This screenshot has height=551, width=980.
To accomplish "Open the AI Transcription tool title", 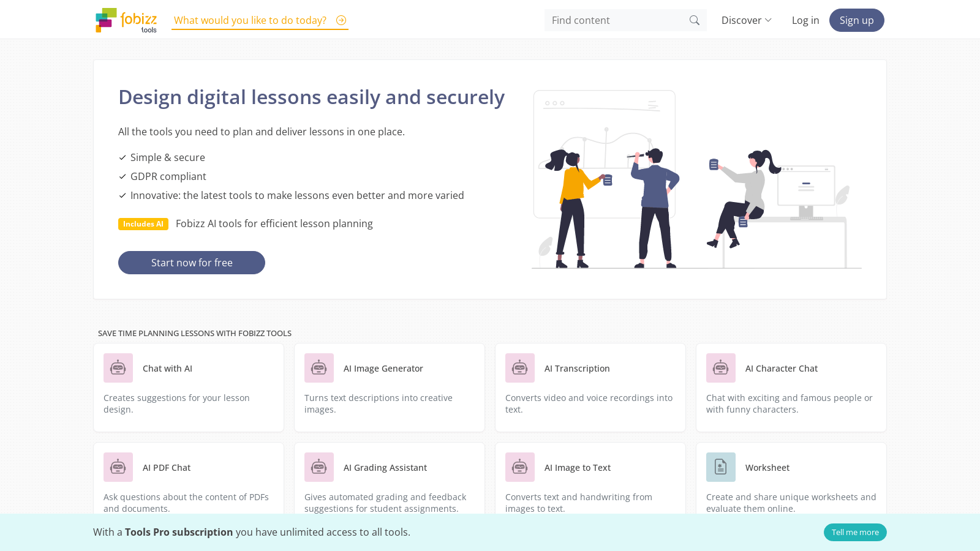I will (x=577, y=369).
